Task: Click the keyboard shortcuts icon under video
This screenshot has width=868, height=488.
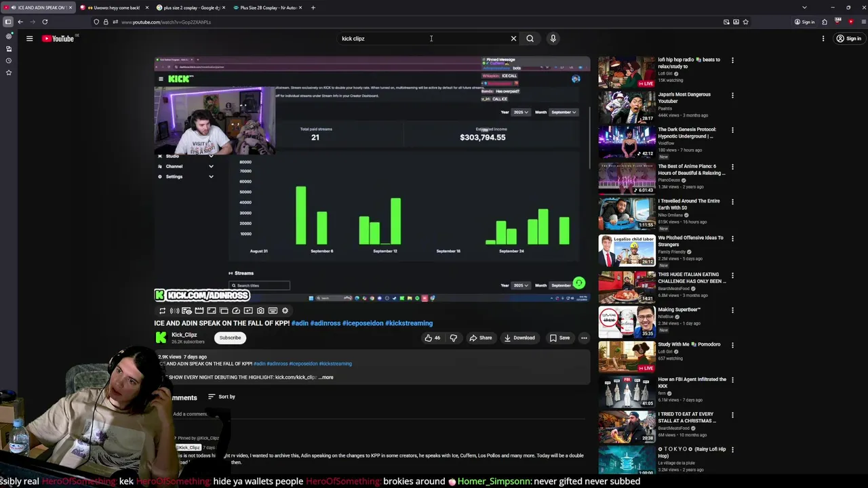Action: 273,310
